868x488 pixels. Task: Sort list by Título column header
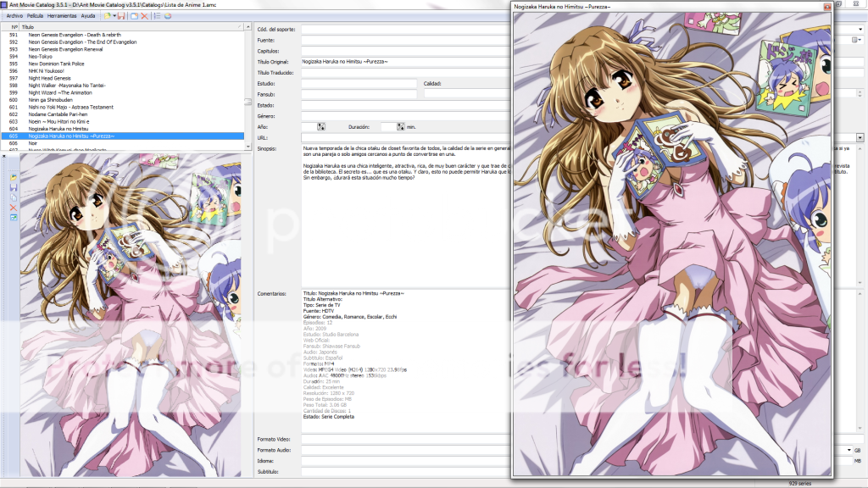pos(127,27)
